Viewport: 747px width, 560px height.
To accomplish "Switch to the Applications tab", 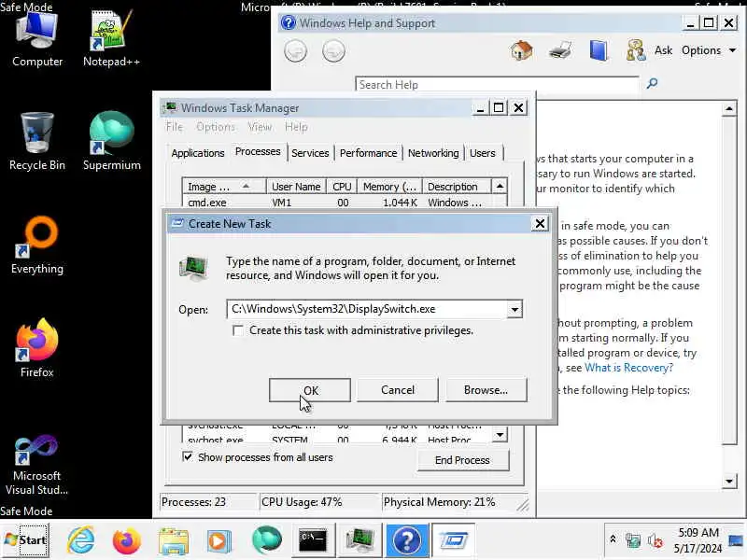I will tap(198, 153).
